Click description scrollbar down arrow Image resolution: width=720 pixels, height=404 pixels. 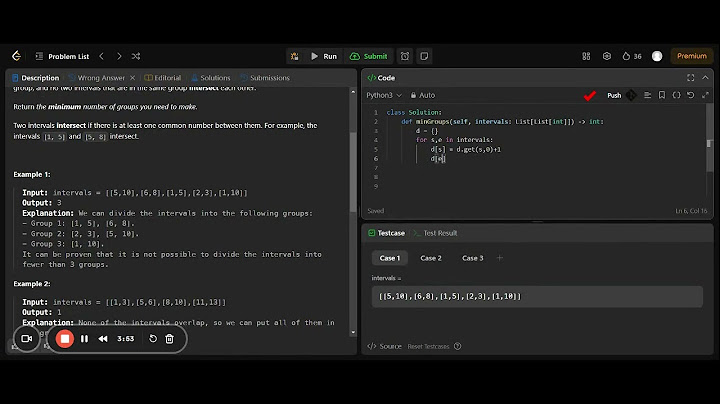(353, 332)
